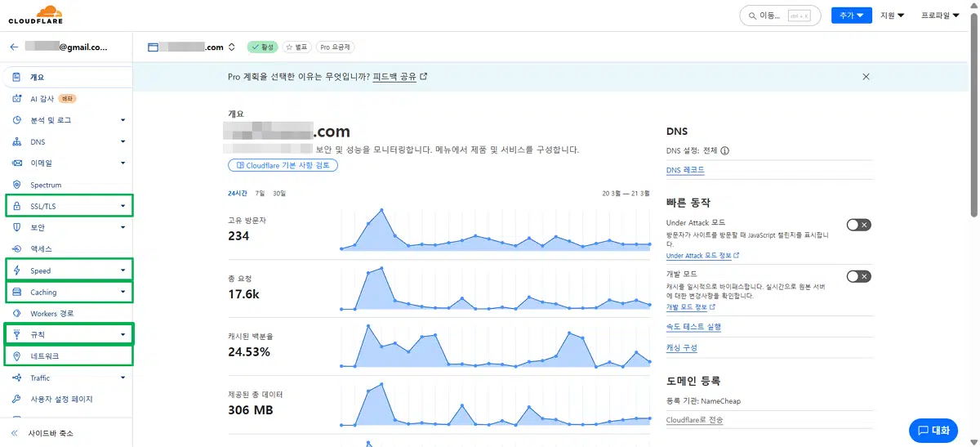Screen dimensions: 980x447
Task: Click the AI 감사 sidebar icon
Action: point(16,99)
